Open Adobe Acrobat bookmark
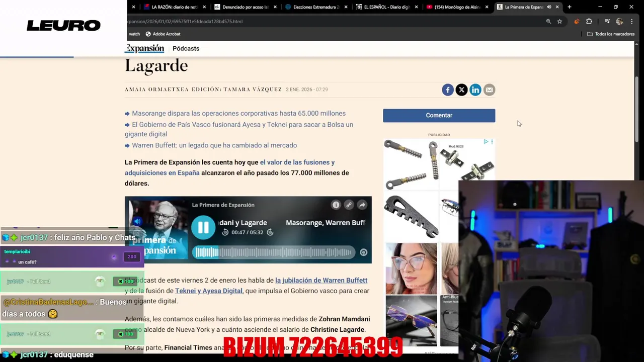Image resolution: width=644 pixels, height=362 pixels. point(163,34)
